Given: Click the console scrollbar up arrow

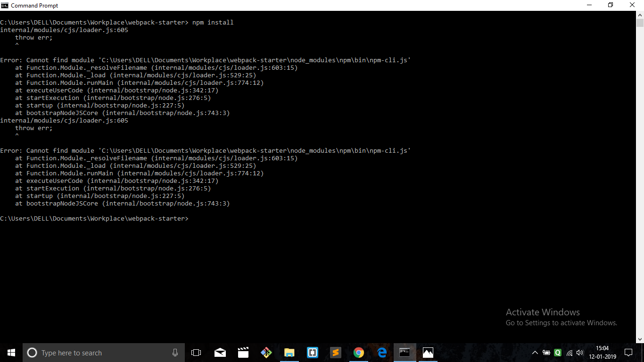Looking at the screenshot, I should [640, 15].
